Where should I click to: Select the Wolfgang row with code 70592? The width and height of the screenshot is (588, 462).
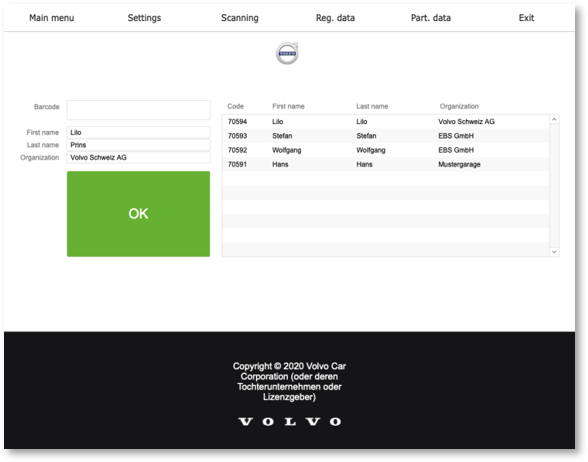click(x=386, y=150)
